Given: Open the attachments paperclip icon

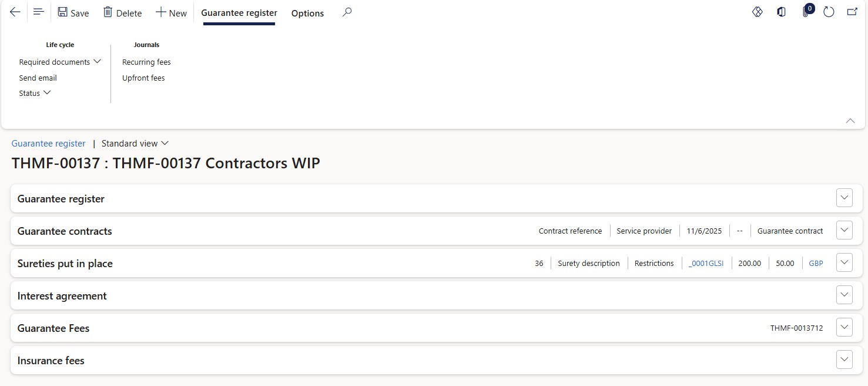Looking at the screenshot, I should point(806,12).
